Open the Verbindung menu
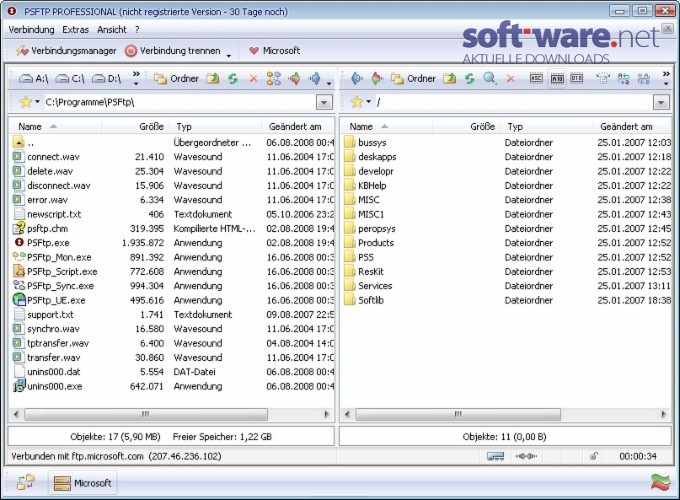This screenshot has width=680, height=500. (31, 30)
